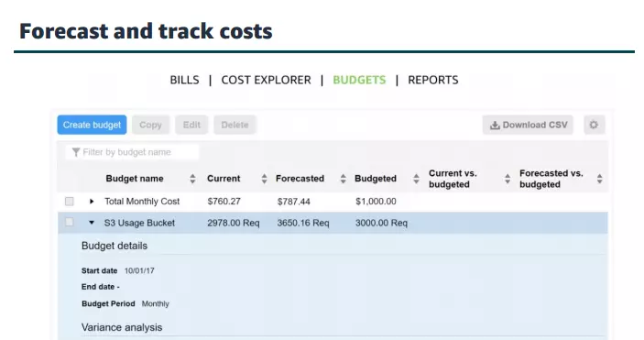Click the S3 Usage Bucket name
The height and width of the screenshot is (340, 644).
pos(139,223)
